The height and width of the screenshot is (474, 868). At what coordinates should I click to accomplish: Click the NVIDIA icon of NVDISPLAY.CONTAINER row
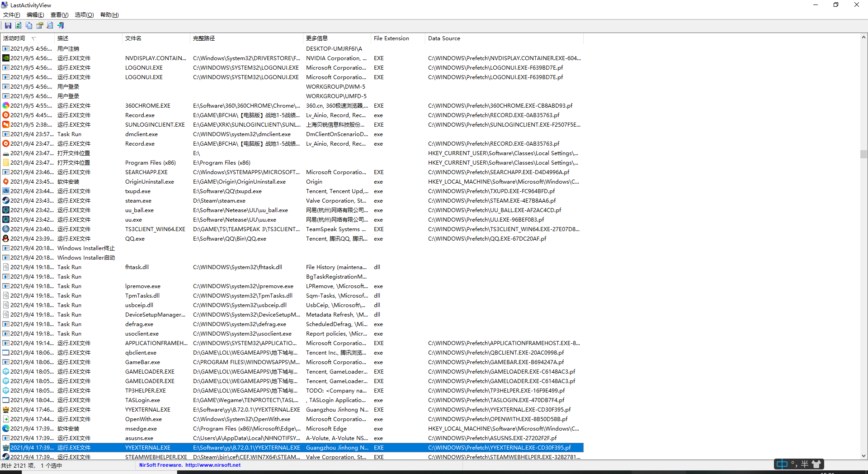tap(6, 58)
